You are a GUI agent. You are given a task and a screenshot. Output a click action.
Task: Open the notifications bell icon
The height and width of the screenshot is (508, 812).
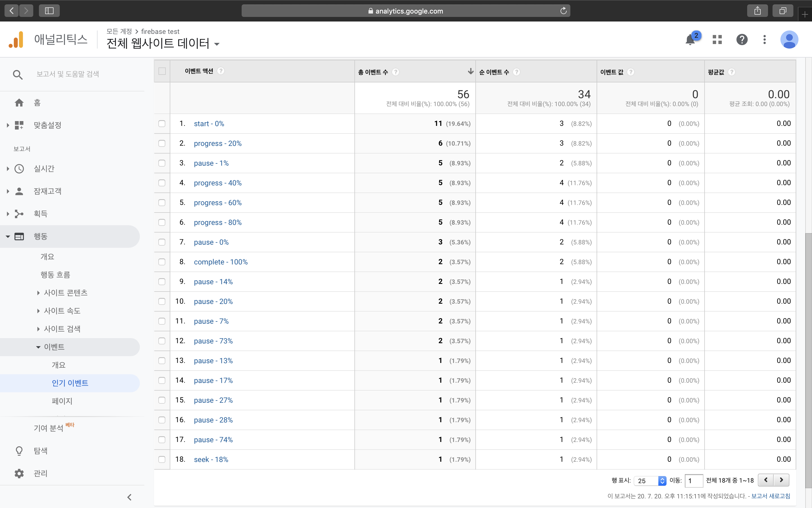click(x=690, y=40)
